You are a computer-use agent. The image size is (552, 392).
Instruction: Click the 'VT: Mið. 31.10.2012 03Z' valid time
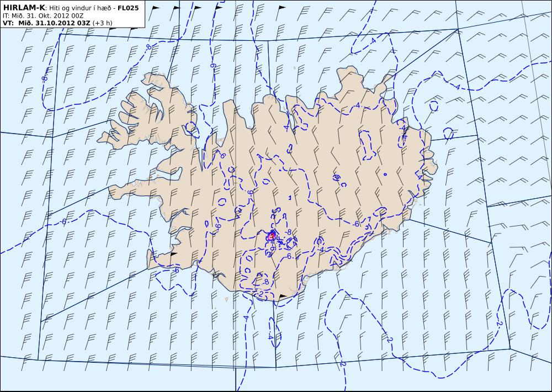[x=46, y=23]
